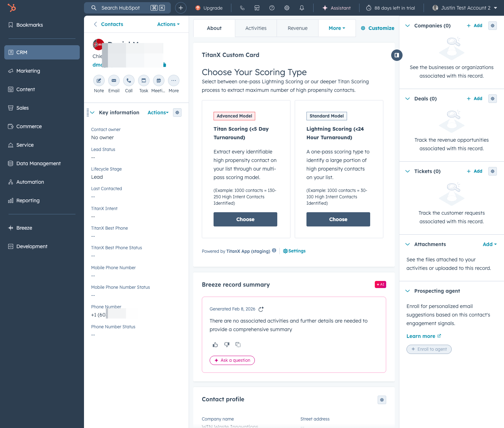Click the plus quick-create button
504x428 pixels.
[x=181, y=8]
